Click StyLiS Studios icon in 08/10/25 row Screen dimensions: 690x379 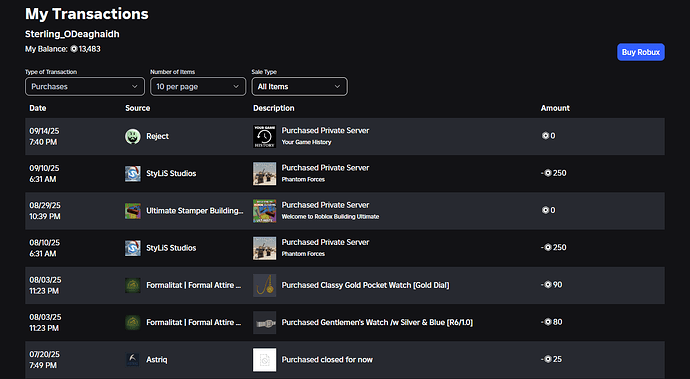tap(132, 248)
